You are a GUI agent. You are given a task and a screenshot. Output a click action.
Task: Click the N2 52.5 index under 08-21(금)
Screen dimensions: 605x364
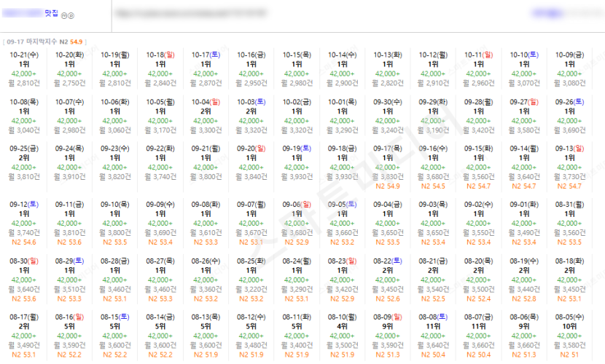coord(433,299)
